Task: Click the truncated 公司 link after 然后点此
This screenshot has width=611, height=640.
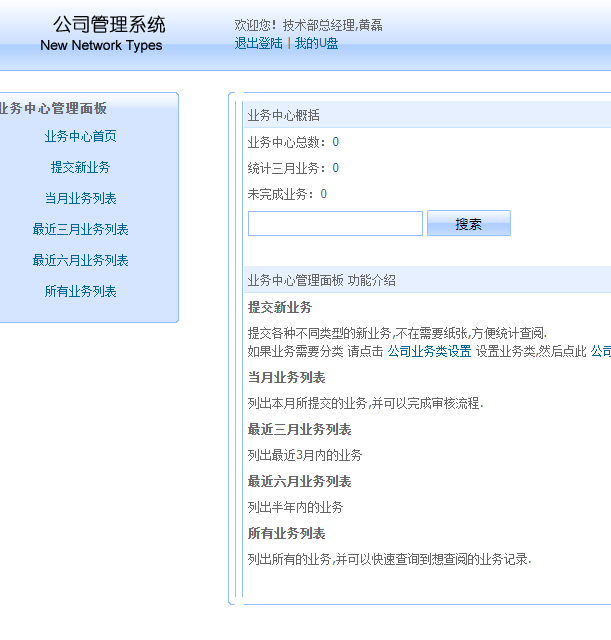Action: 601,351
